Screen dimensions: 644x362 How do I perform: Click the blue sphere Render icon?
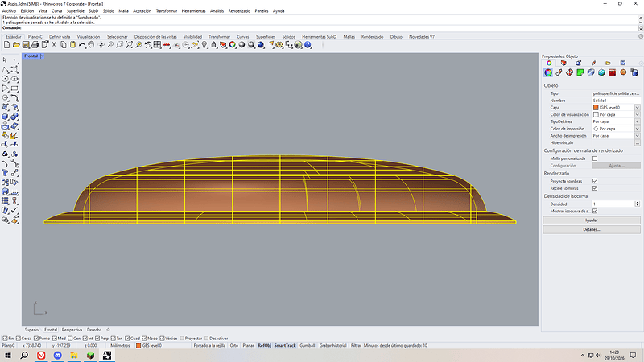260,45
